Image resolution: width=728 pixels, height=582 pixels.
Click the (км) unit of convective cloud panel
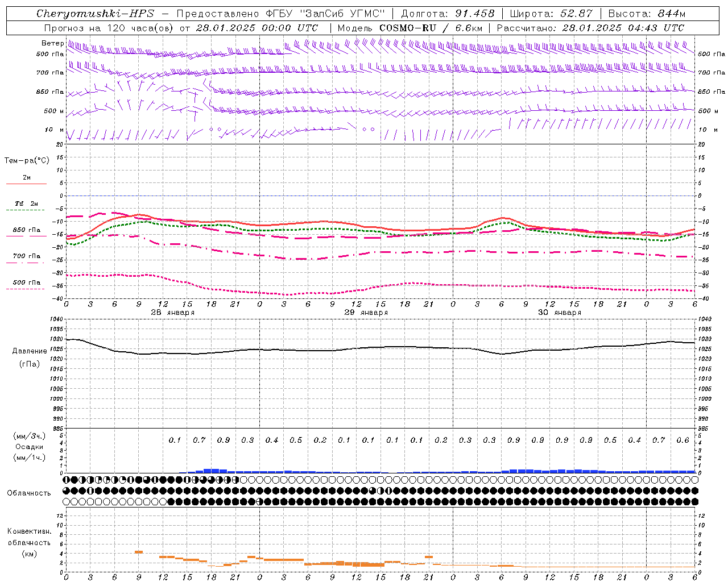pos(29,554)
